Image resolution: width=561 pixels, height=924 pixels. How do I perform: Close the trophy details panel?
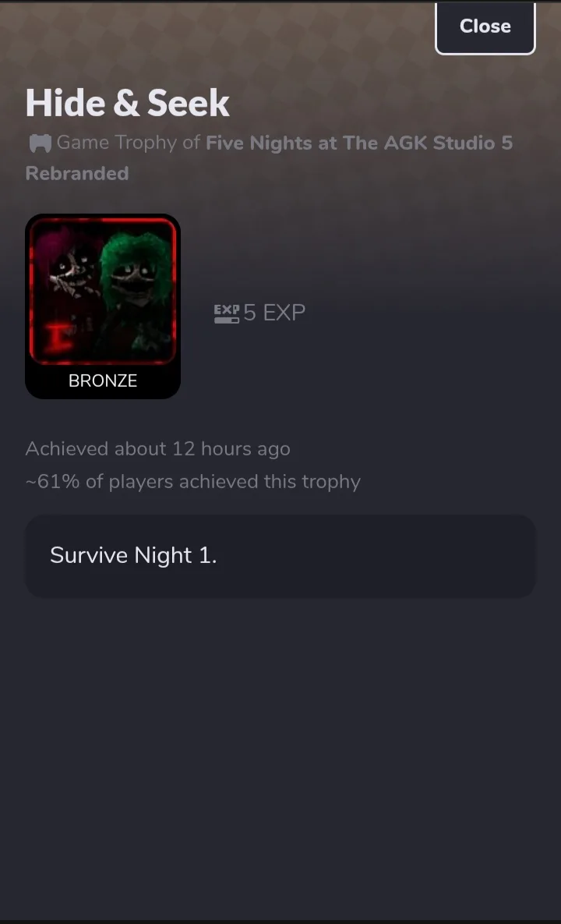[x=485, y=27]
